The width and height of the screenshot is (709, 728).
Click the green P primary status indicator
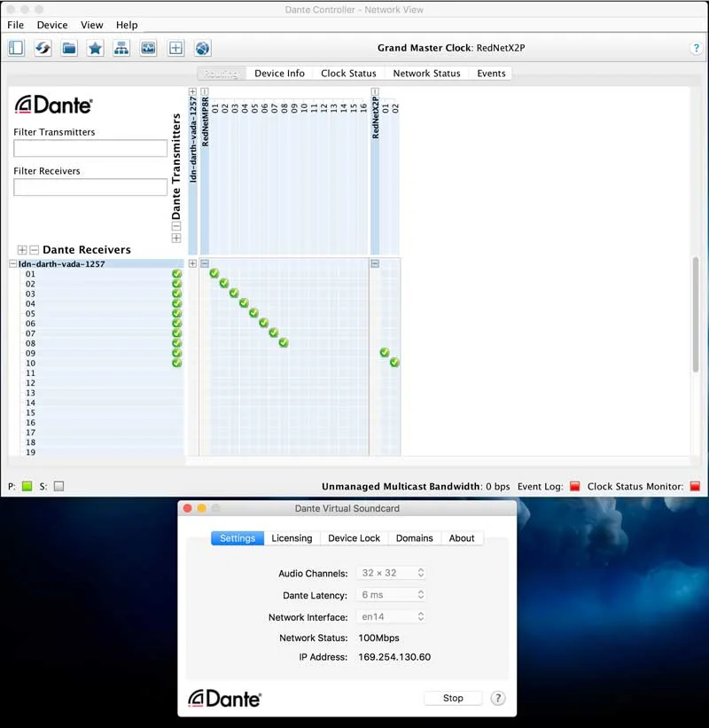pyautogui.click(x=27, y=486)
